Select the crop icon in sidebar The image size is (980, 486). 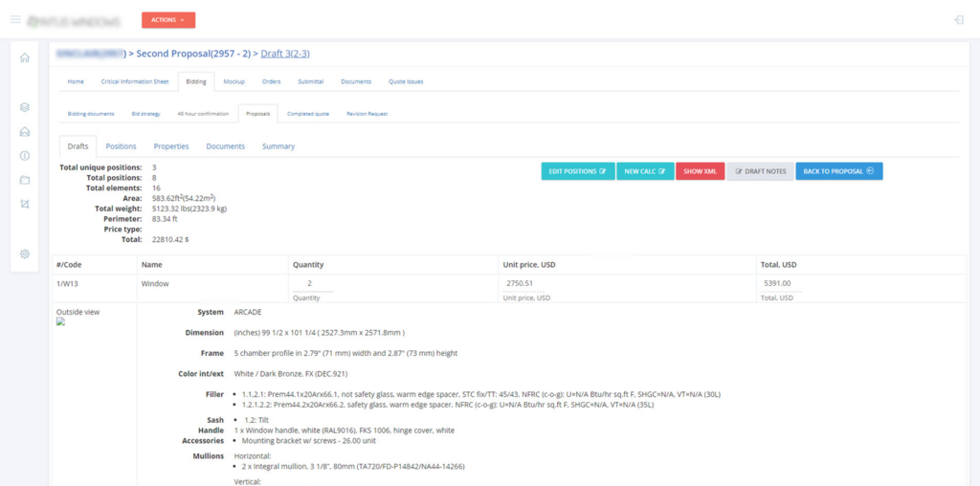click(25, 204)
